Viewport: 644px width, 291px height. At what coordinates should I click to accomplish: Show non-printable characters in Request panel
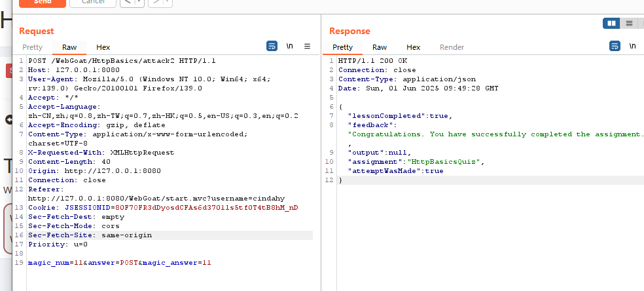[289, 47]
